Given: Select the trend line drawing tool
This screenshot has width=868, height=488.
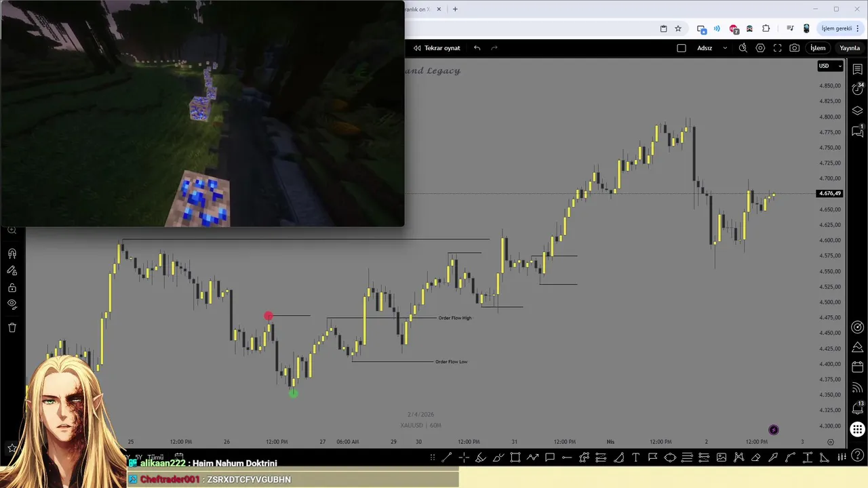Looking at the screenshot, I should pos(446,457).
